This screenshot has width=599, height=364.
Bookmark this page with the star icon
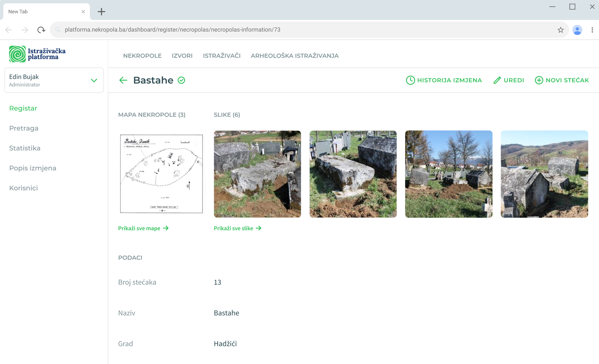point(560,30)
